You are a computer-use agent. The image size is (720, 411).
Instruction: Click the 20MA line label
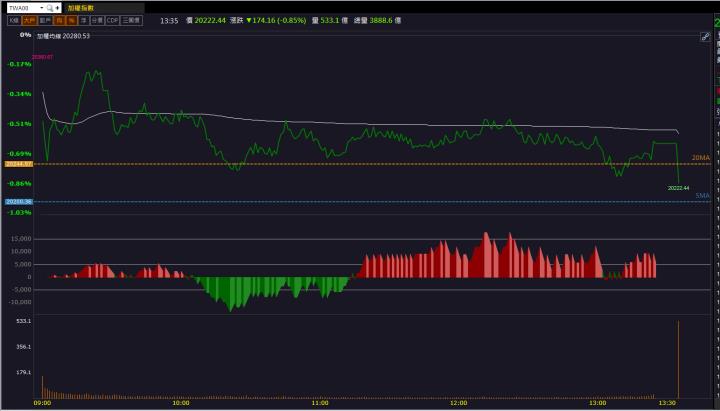[x=700, y=157]
